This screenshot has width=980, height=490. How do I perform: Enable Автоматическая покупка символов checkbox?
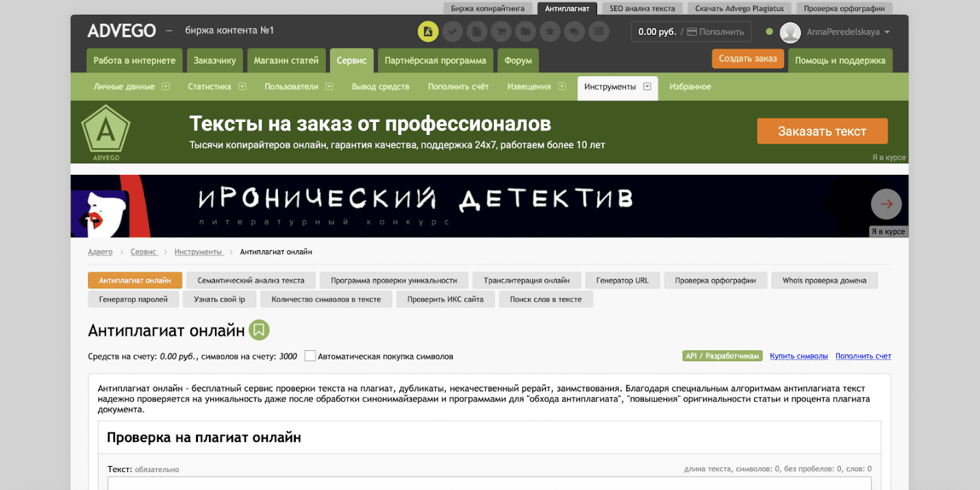click(x=310, y=356)
